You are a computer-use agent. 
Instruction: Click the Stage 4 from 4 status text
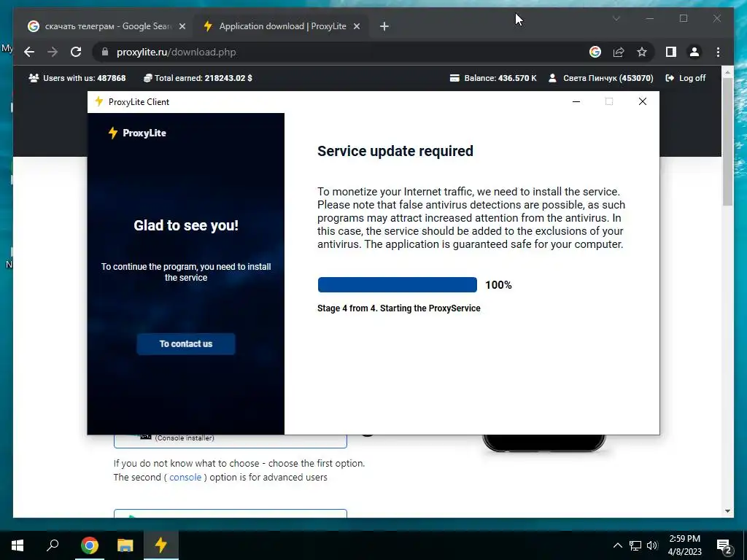(x=399, y=308)
